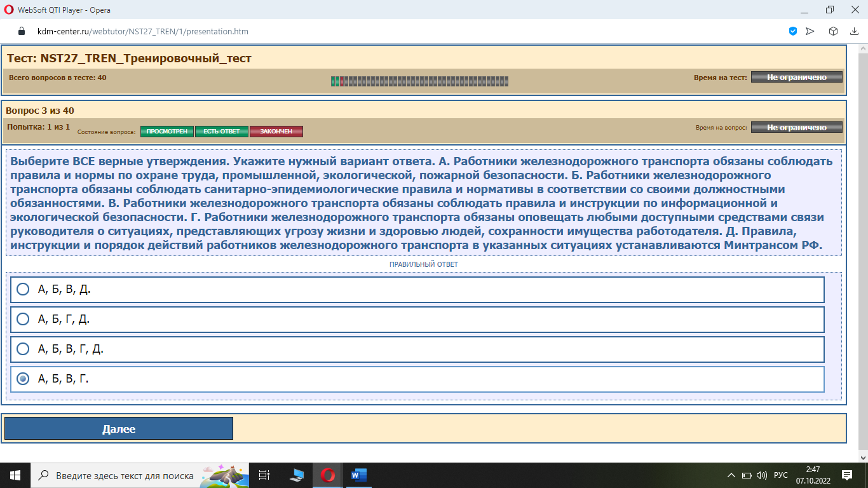This screenshot has width=868, height=488.
Task: Check the battery status icon
Action: [x=747, y=475]
